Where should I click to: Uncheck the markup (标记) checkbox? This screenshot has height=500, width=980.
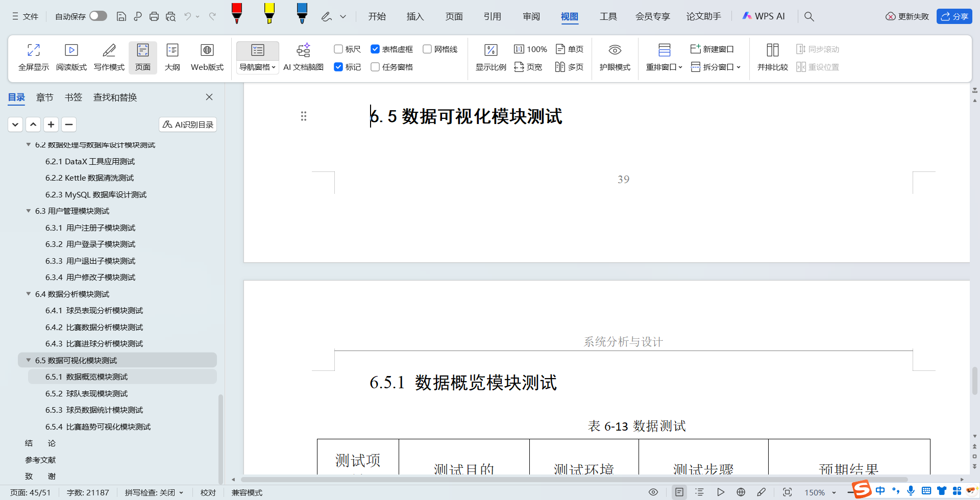coord(338,67)
